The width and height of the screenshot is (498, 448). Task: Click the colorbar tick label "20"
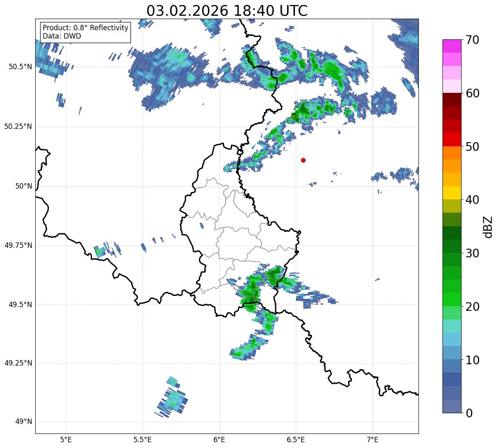tap(472, 307)
